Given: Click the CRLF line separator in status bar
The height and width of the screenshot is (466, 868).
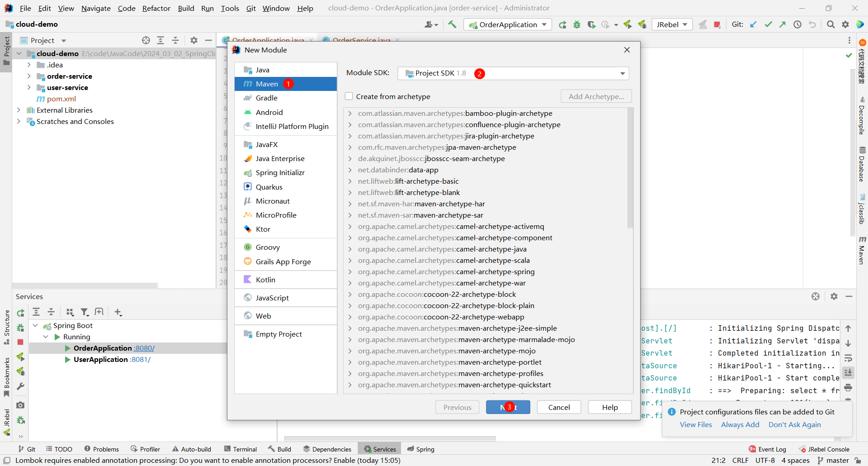Looking at the screenshot, I should (x=741, y=461).
